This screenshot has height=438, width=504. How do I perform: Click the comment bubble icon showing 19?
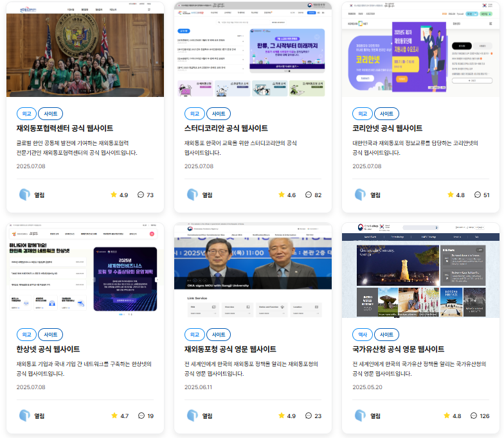[x=141, y=416]
